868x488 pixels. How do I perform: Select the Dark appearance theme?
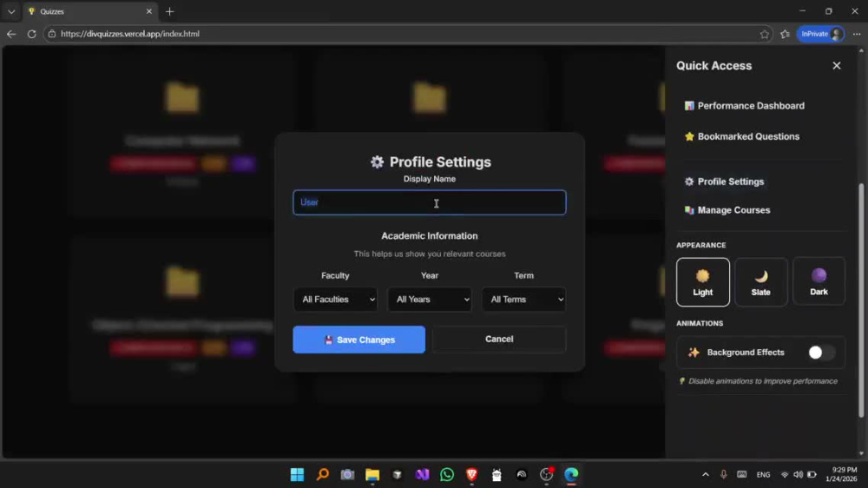(819, 281)
